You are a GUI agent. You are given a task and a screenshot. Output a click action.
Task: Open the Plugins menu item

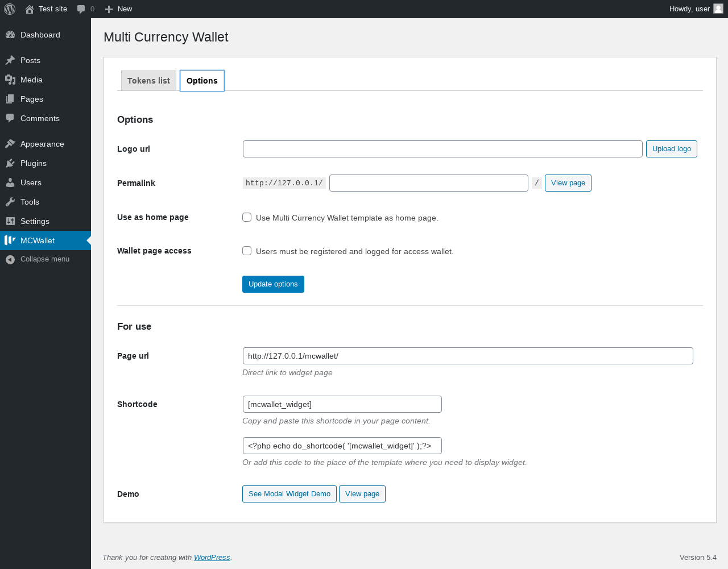tap(45, 163)
